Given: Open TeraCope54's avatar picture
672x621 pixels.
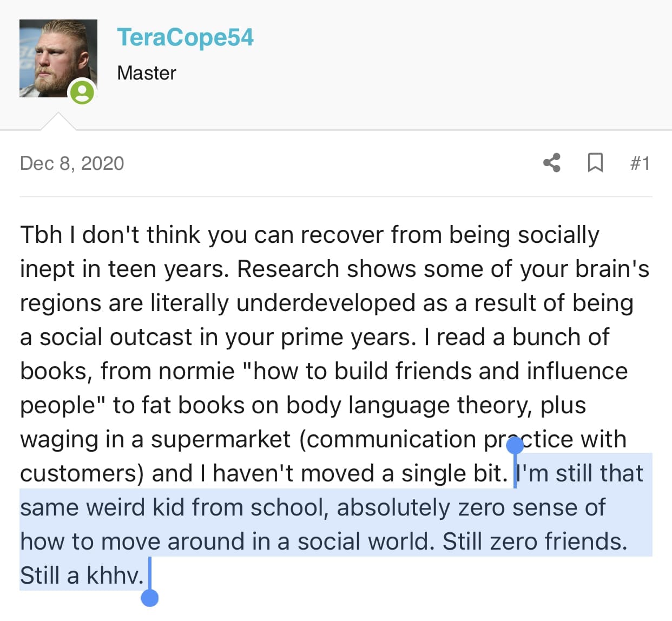Looking at the screenshot, I should (58, 58).
